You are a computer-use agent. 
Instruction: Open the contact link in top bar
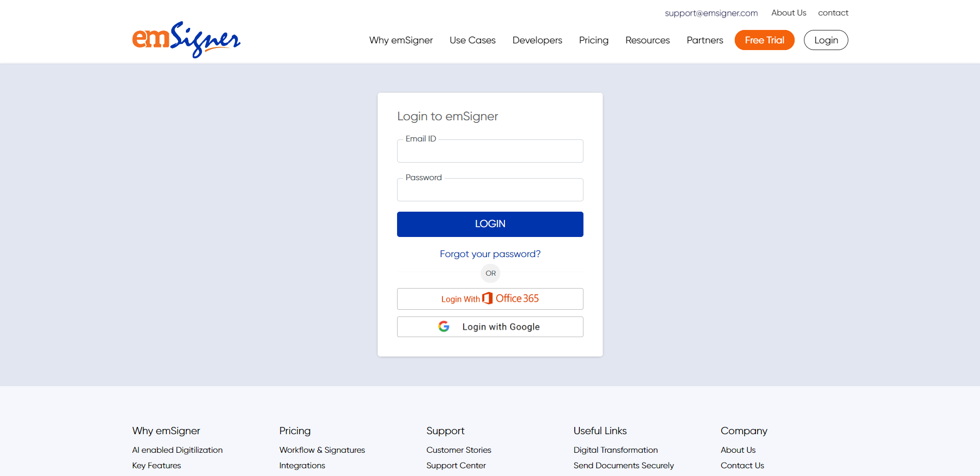tap(833, 13)
